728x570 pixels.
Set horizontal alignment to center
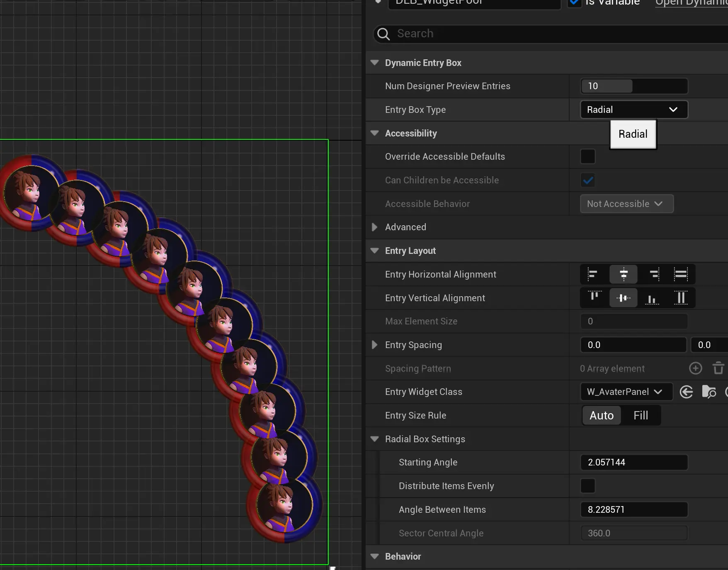[623, 274]
